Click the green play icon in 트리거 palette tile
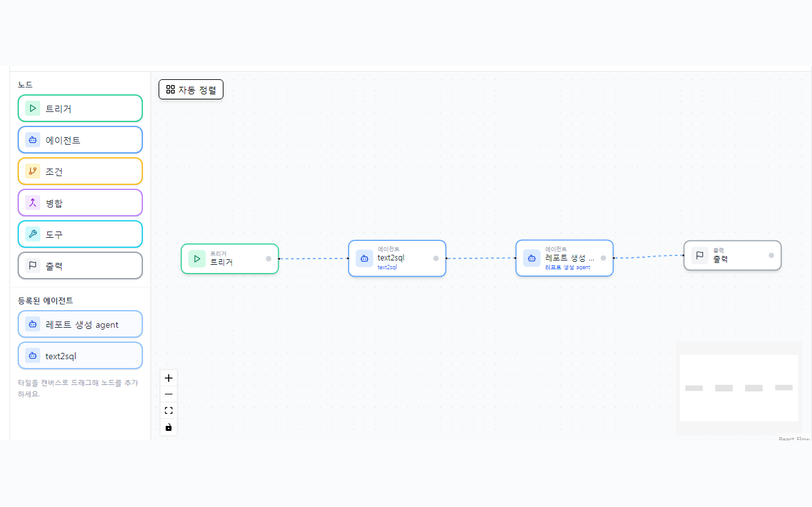 tap(33, 108)
